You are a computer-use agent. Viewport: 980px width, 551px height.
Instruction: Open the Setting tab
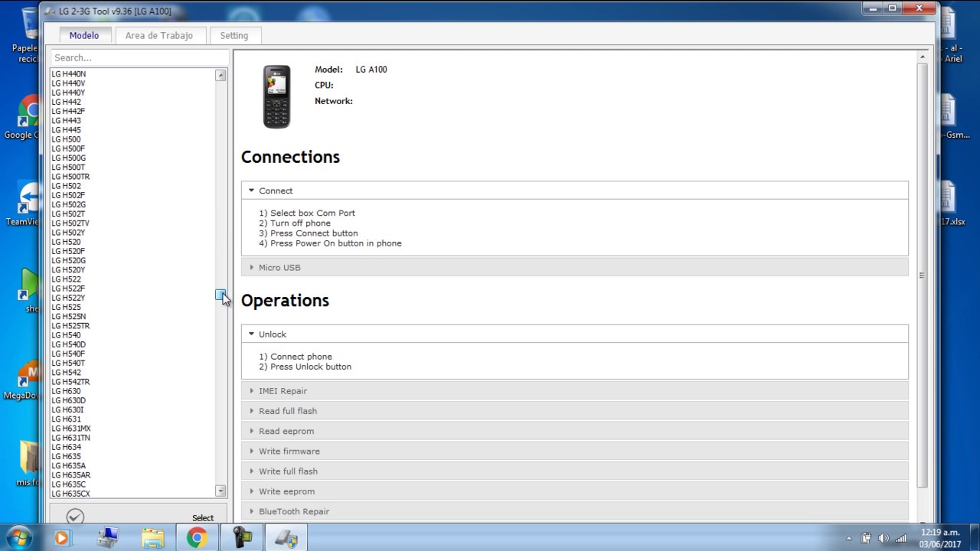coord(234,35)
